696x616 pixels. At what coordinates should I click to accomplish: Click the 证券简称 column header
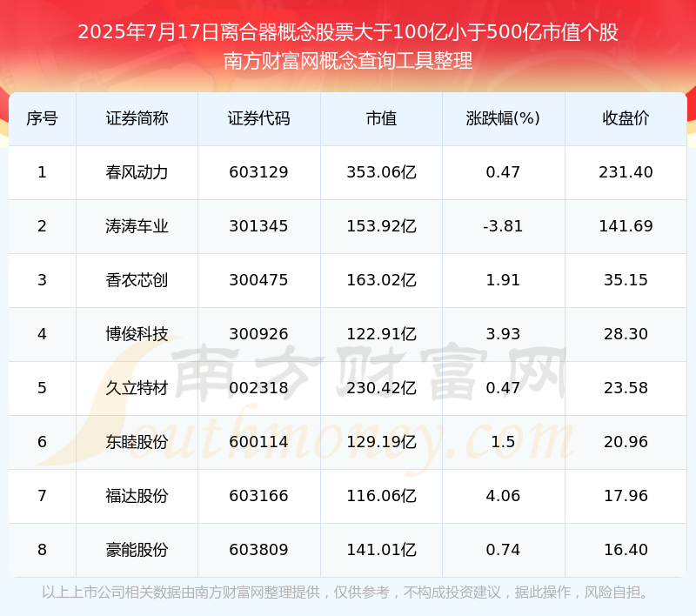tap(137, 118)
